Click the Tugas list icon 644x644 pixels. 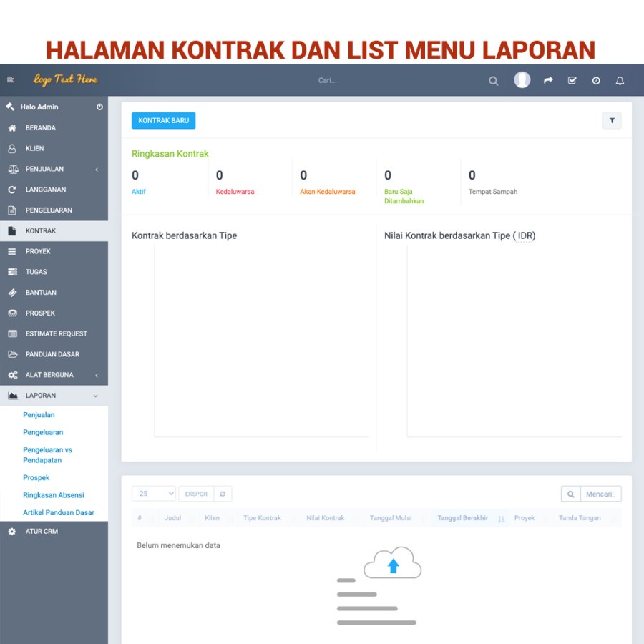click(12, 271)
